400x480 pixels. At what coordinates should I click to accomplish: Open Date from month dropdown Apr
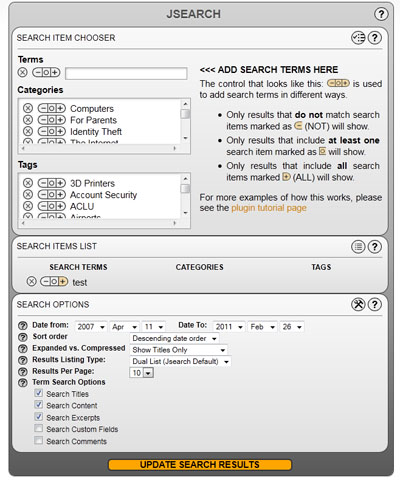click(x=124, y=327)
